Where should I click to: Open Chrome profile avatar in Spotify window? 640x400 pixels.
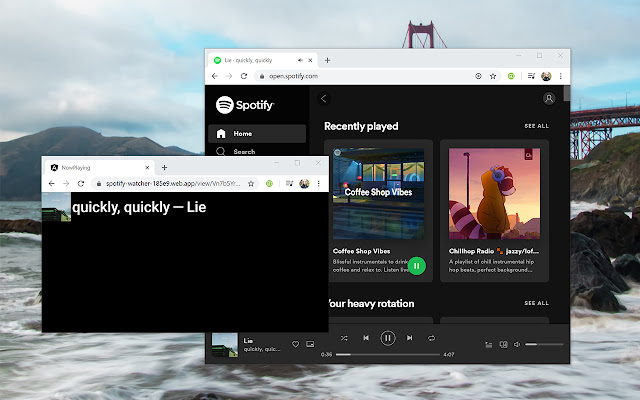point(546,76)
